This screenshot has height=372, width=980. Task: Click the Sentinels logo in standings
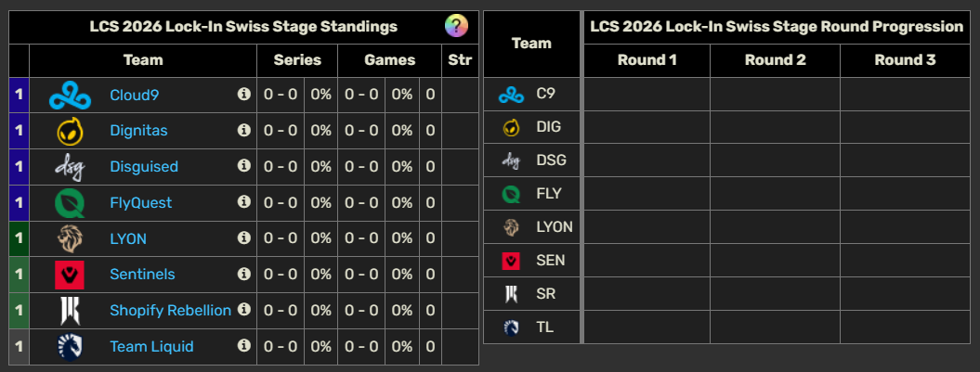click(x=70, y=275)
